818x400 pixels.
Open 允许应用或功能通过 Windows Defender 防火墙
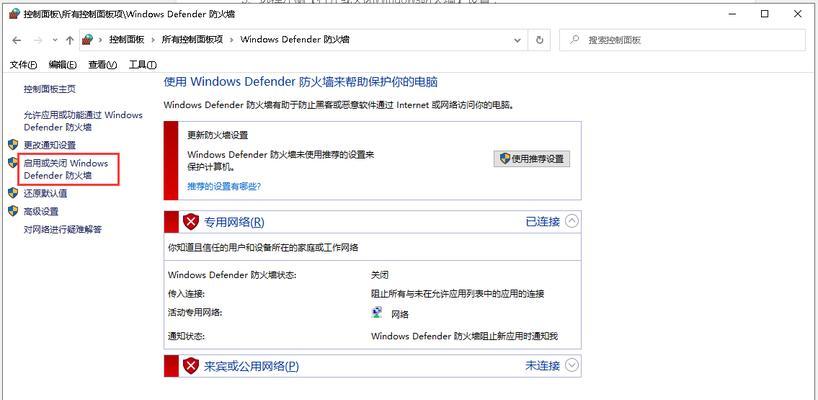click(x=83, y=121)
